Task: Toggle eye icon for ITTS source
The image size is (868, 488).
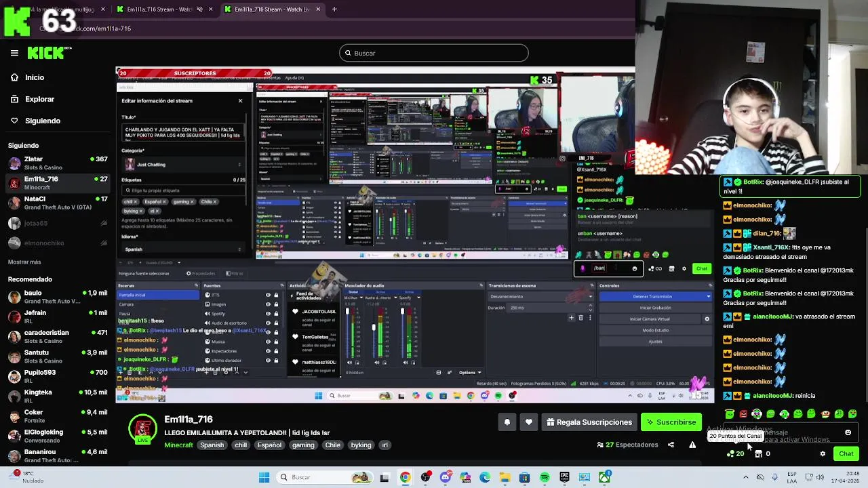Action: 268,295
